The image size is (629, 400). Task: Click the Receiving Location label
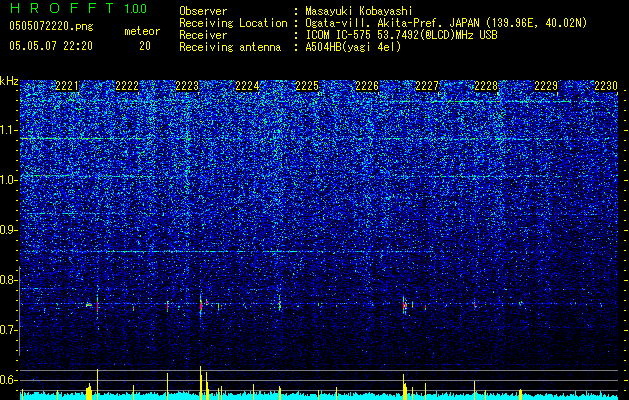(x=233, y=23)
